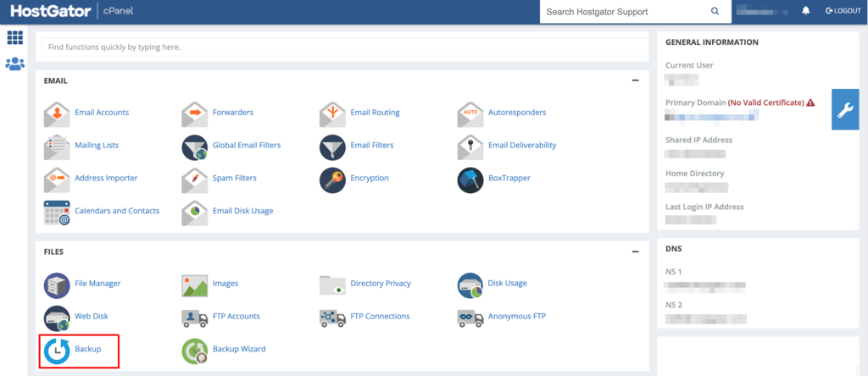Focus the Search Hostgator Support field

click(x=623, y=12)
